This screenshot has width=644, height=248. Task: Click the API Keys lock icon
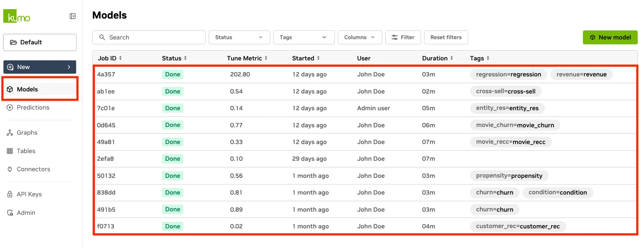pyautogui.click(x=10, y=194)
